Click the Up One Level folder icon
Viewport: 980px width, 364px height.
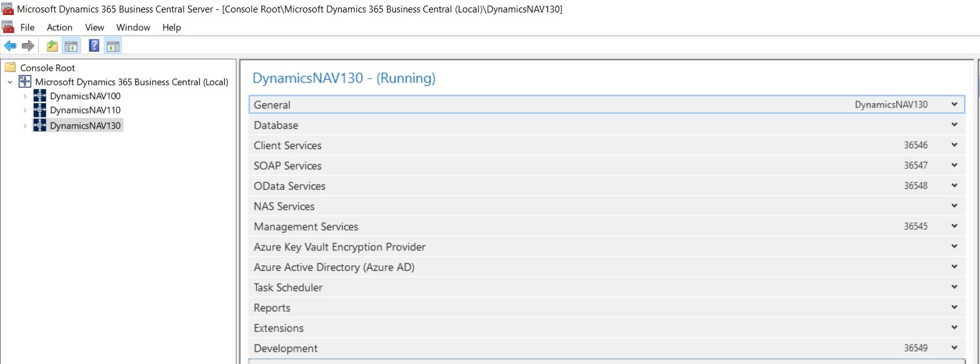[x=52, y=46]
